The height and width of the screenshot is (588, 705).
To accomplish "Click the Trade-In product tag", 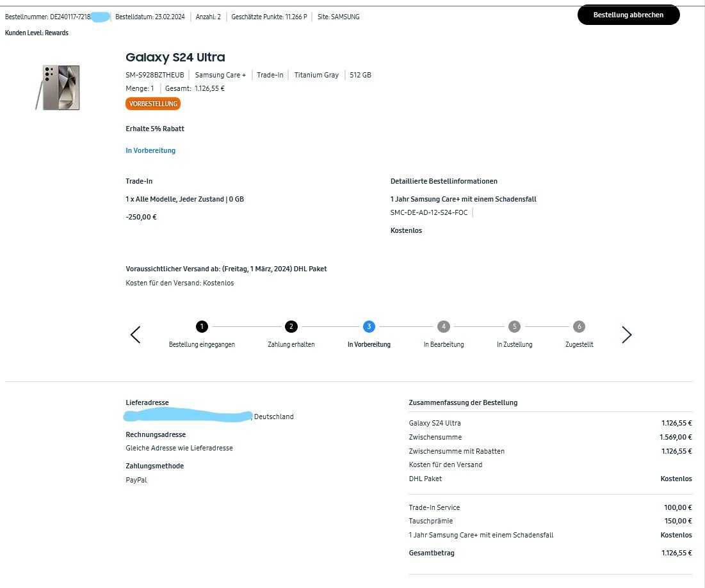I will point(270,75).
